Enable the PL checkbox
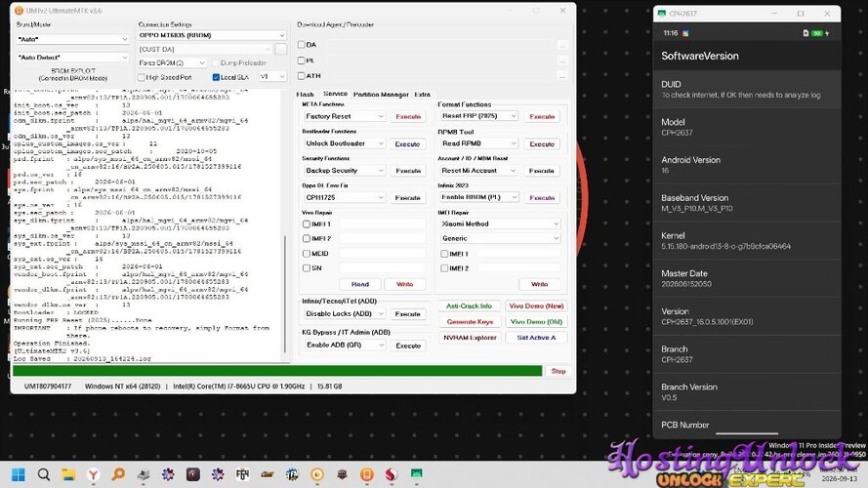868x488 pixels. (x=301, y=61)
